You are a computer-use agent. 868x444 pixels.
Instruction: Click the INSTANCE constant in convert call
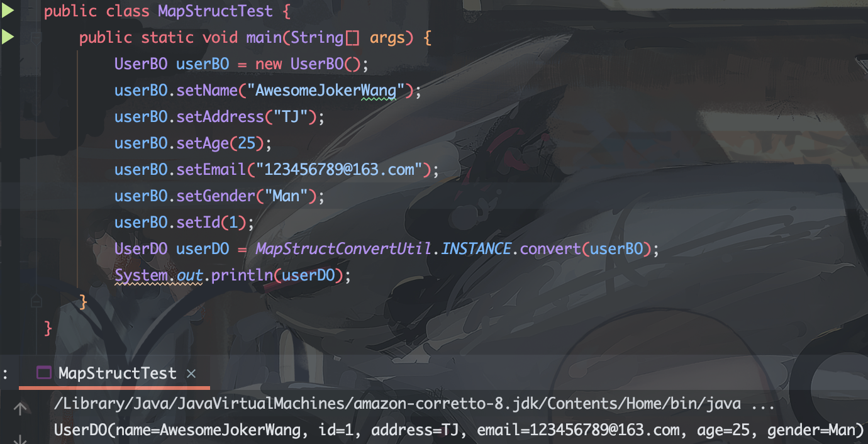[x=476, y=249]
